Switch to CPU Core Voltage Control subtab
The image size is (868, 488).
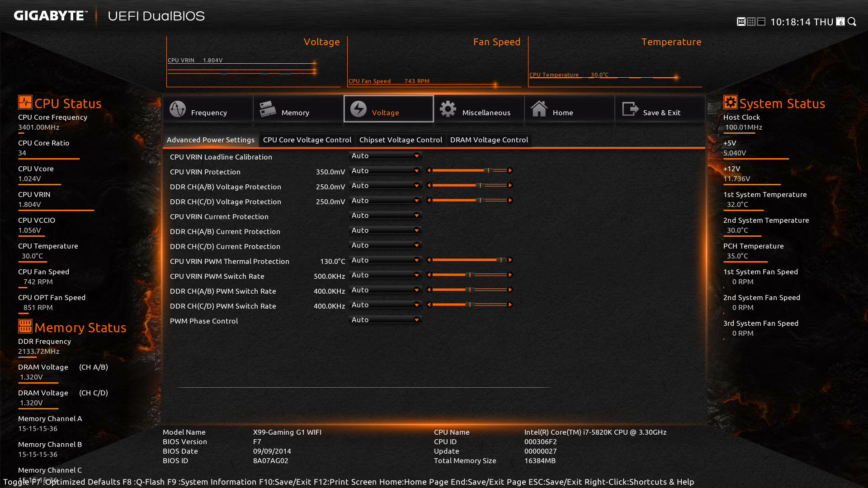point(307,140)
